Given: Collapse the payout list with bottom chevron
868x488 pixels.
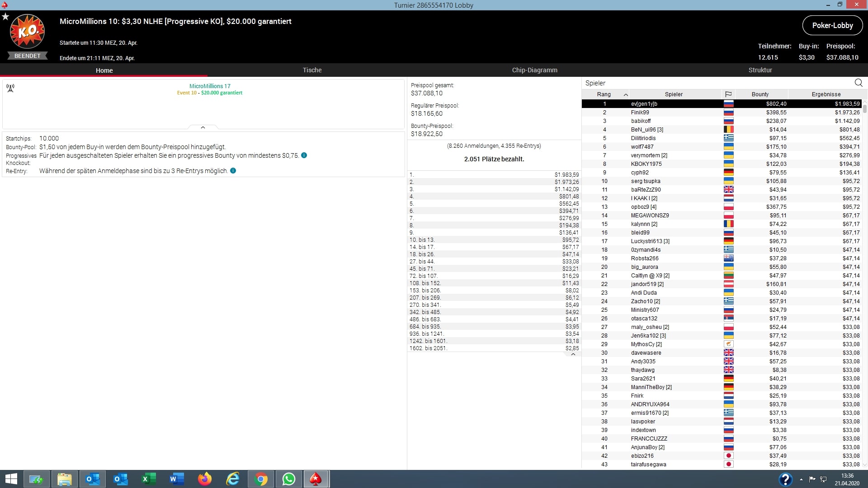Looking at the screenshot, I should point(573,354).
